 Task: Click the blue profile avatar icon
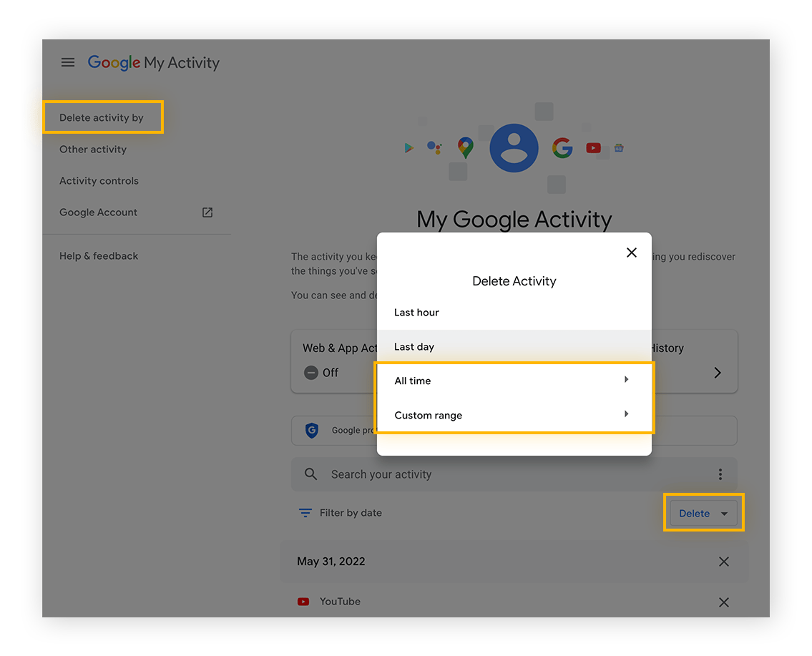coord(514,147)
